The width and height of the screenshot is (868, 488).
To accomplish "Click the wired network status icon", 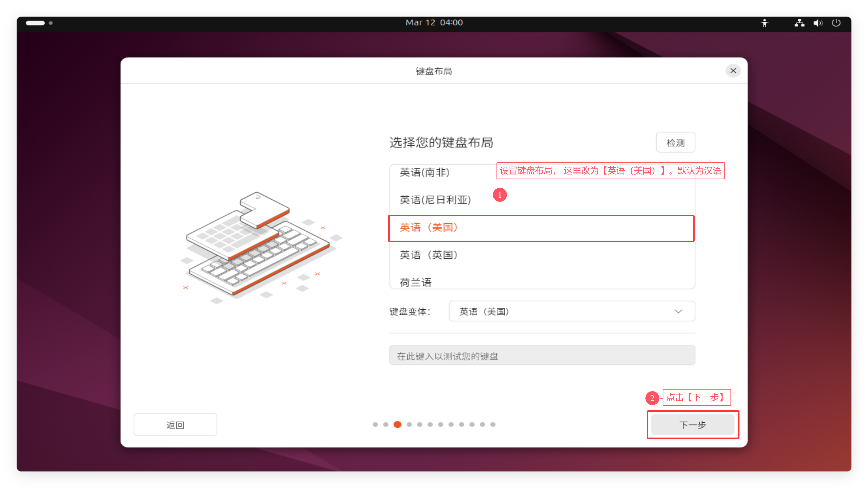I will 799,23.
